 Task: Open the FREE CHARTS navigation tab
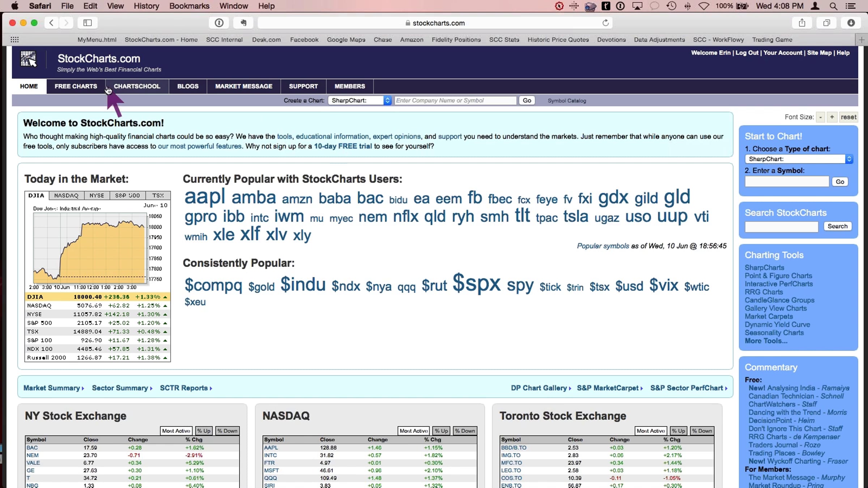[x=76, y=86]
